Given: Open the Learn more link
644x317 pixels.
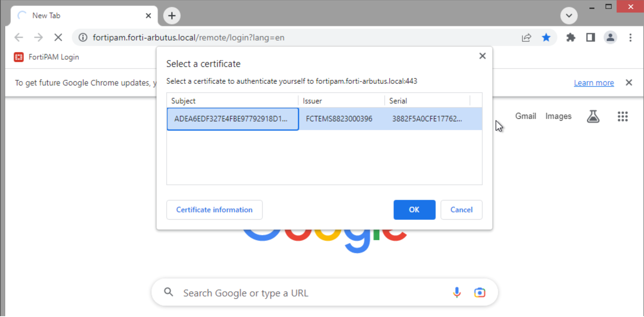Looking at the screenshot, I should tap(594, 82).
